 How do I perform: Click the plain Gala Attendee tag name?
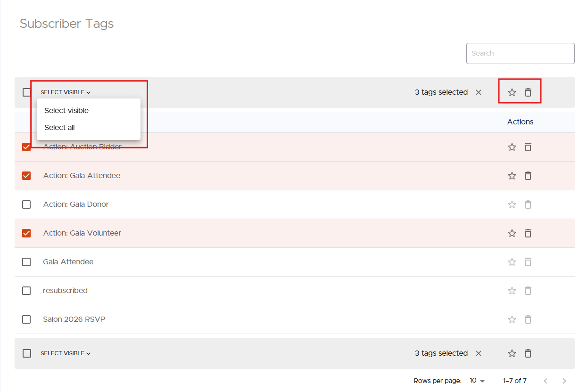(68, 262)
